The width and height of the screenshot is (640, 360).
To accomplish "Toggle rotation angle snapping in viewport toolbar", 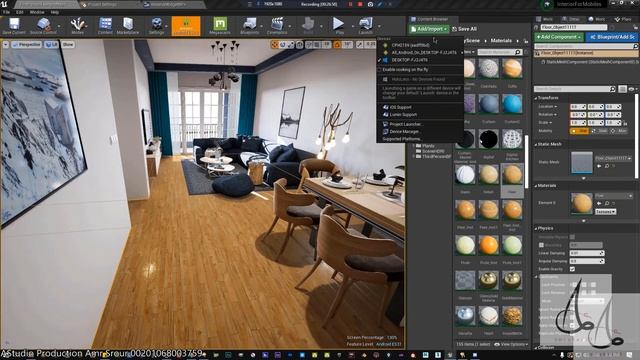I will click(337, 44).
